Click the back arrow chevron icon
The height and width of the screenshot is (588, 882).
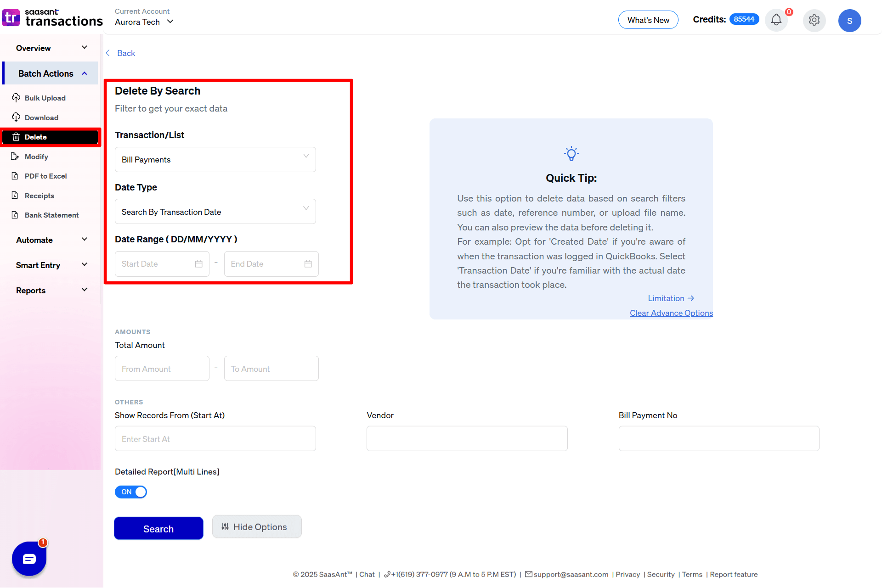[108, 53]
